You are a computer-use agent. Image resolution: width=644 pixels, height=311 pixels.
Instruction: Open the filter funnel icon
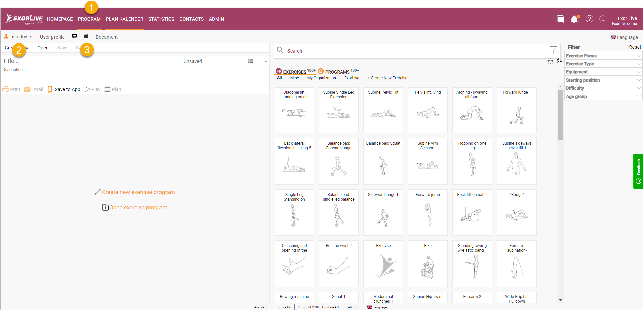coord(554,50)
